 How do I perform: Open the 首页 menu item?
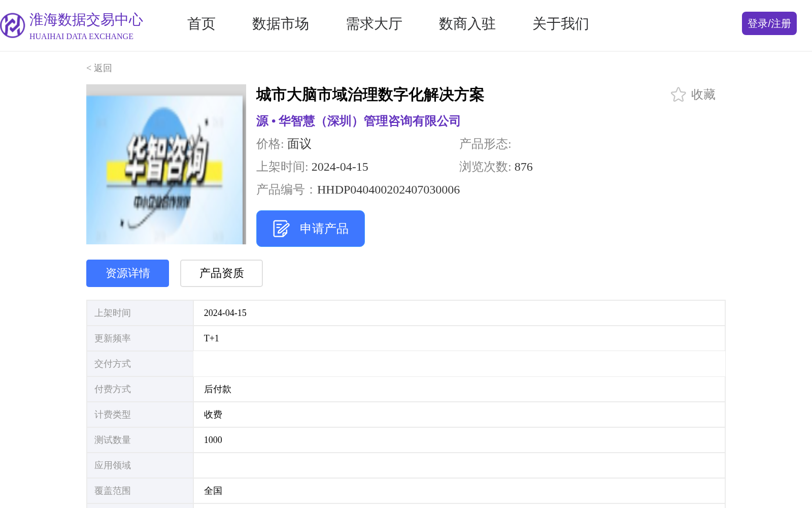click(x=201, y=24)
